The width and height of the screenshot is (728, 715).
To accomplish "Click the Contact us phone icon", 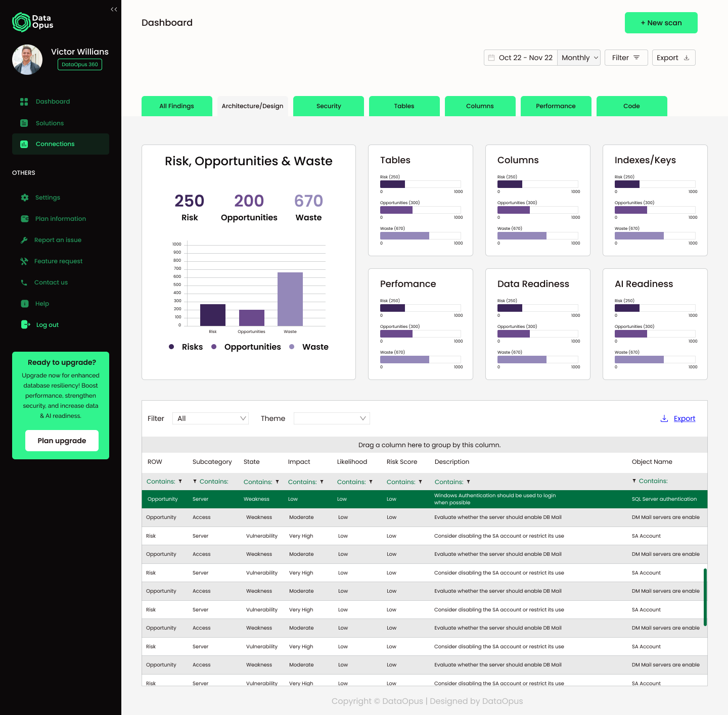I will pos(24,282).
